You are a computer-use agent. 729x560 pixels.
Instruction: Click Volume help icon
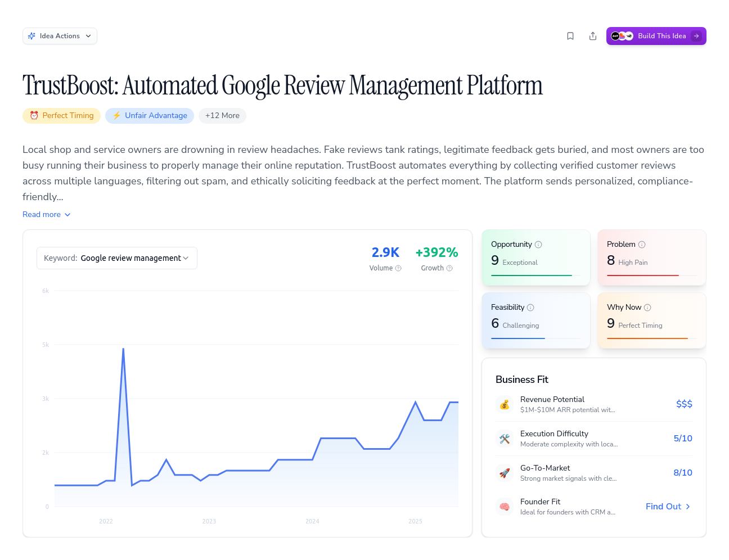click(398, 268)
